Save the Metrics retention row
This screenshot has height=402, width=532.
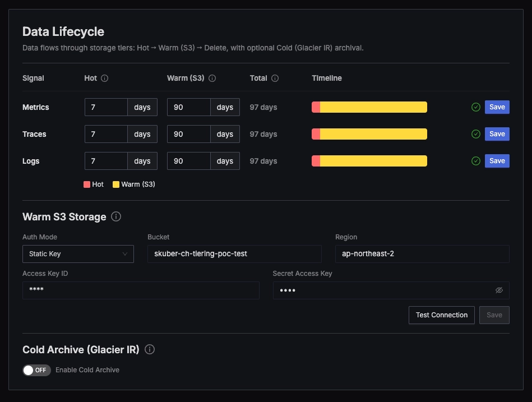click(497, 107)
